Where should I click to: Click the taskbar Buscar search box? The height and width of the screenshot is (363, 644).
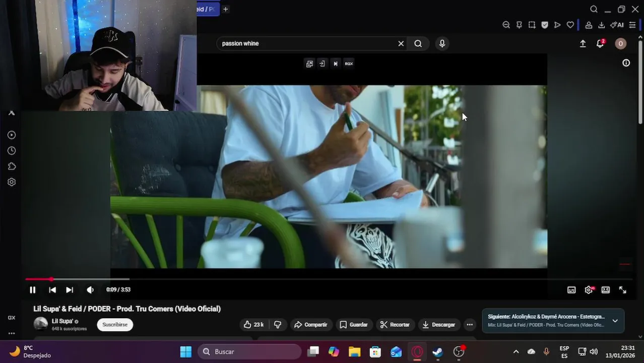pos(249,351)
